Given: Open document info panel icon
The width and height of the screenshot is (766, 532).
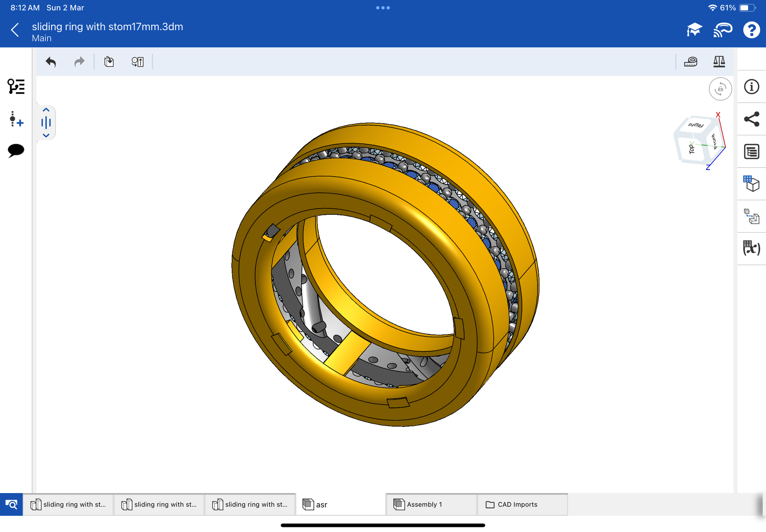Looking at the screenshot, I should pyautogui.click(x=751, y=87).
